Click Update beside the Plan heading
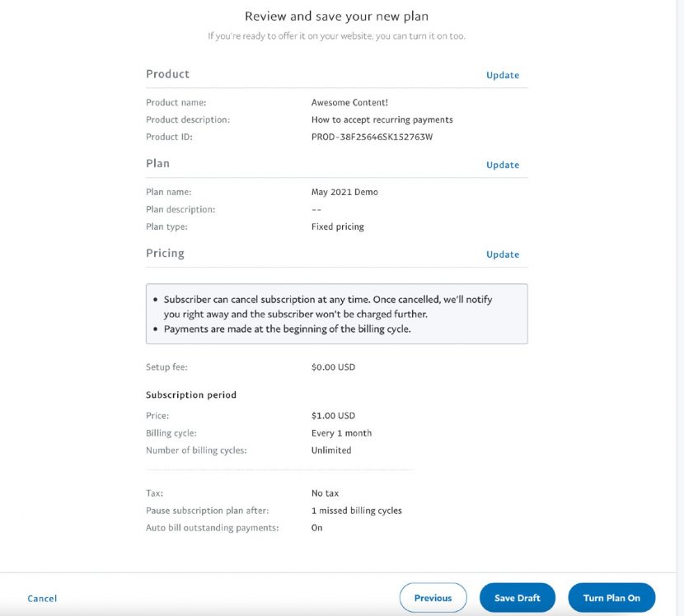Image resolution: width=684 pixels, height=616 pixels. (x=503, y=165)
